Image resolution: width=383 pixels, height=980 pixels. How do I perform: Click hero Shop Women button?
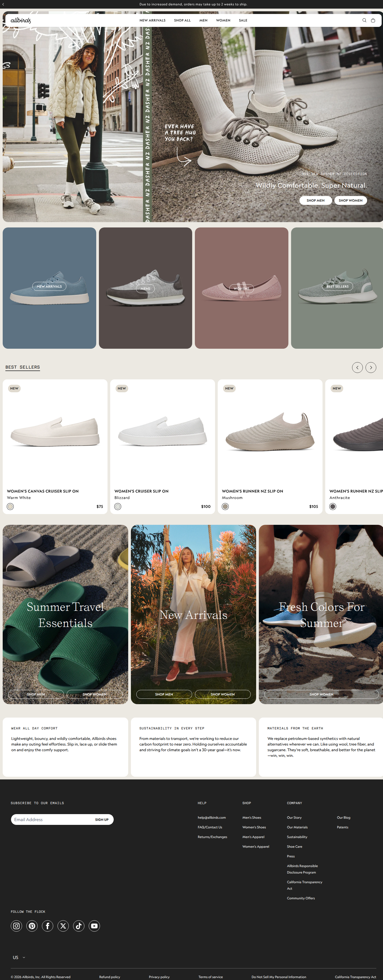pyautogui.click(x=351, y=201)
